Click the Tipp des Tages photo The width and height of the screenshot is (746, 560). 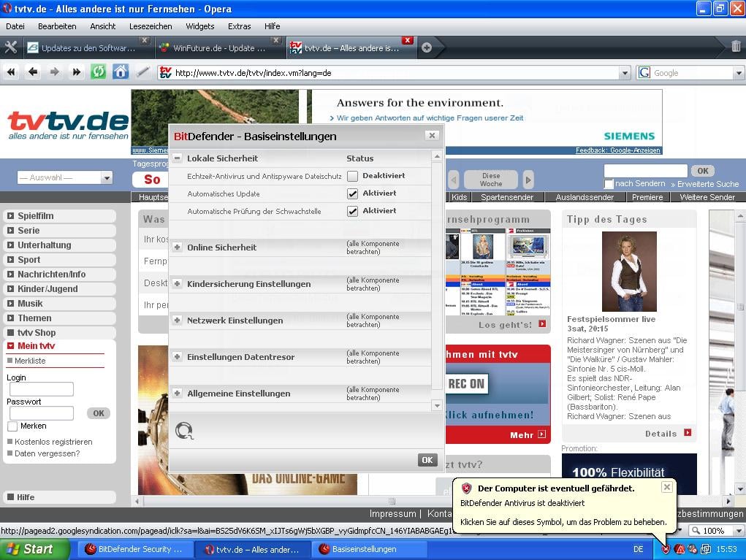click(x=629, y=272)
